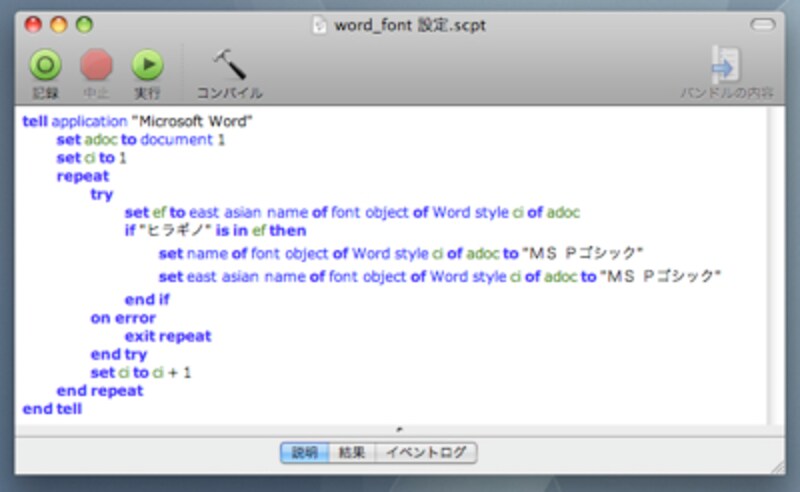Zoom the window with green button

[x=84, y=24]
